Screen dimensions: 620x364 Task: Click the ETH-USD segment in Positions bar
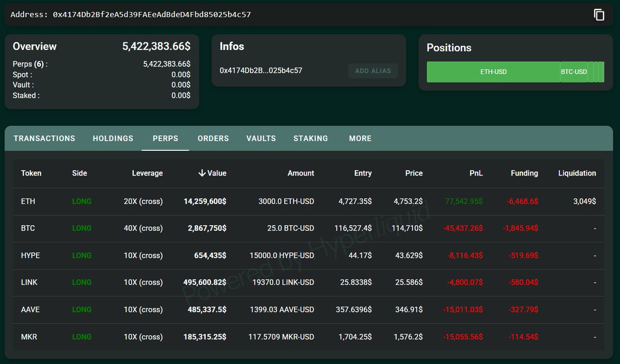click(493, 72)
